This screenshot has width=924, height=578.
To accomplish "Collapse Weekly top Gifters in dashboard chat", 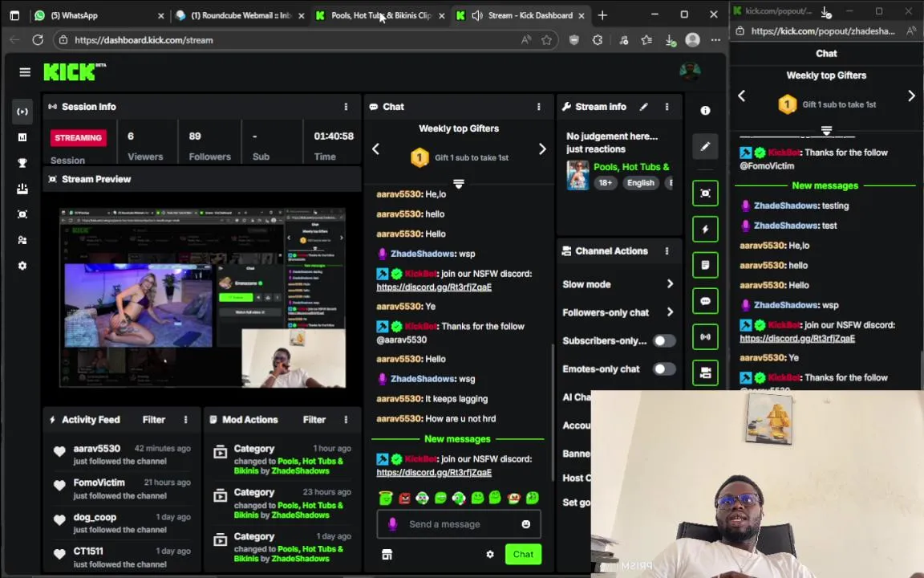I will click(x=459, y=184).
